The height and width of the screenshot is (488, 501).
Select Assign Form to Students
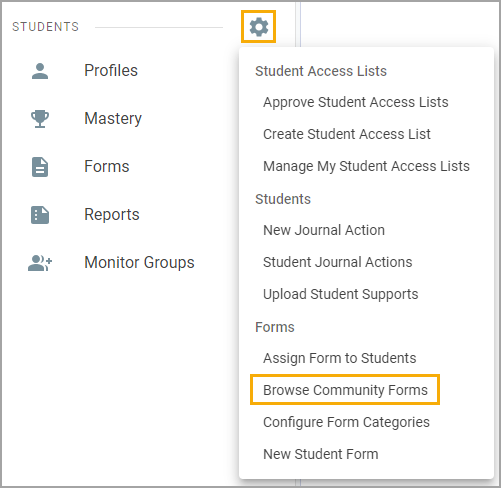pos(340,358)
